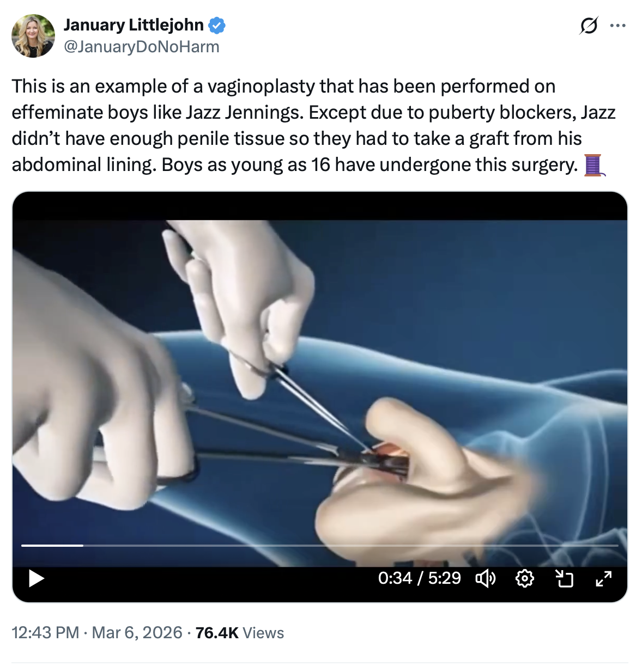
Task: Click the blue verified badge
Action: click(217, 25)
